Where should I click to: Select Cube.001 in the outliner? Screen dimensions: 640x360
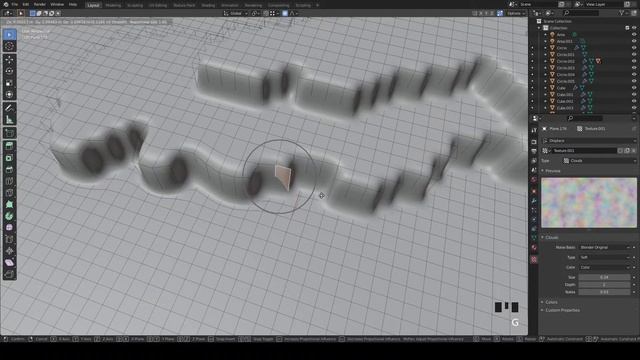(x=565, y=94)
